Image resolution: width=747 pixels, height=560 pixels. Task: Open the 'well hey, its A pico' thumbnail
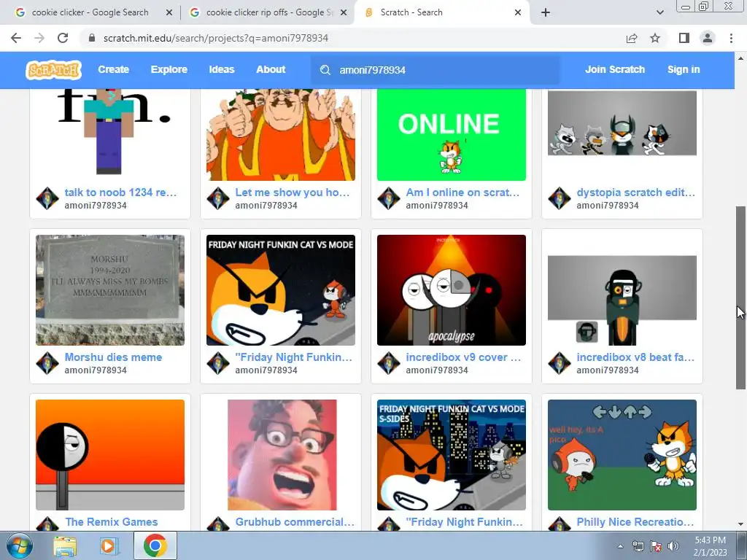pyautogui.click(x=622, y=455)
